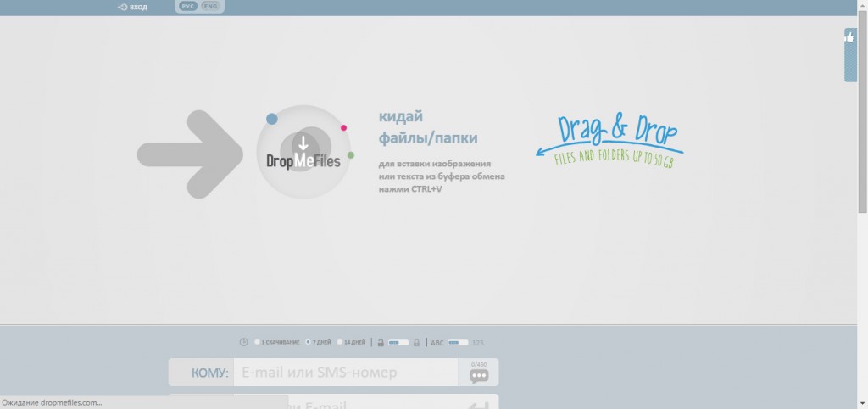The width and height of the screenshot is (868, 409).
Task: Switch language to ENG
Action: 210,7
